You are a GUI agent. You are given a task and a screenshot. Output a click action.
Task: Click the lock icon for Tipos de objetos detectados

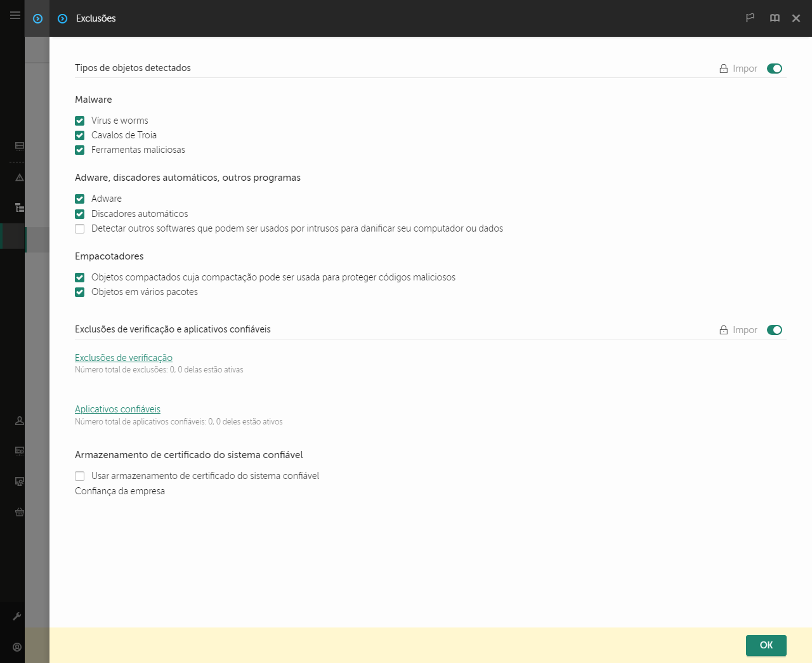[723, 69]
